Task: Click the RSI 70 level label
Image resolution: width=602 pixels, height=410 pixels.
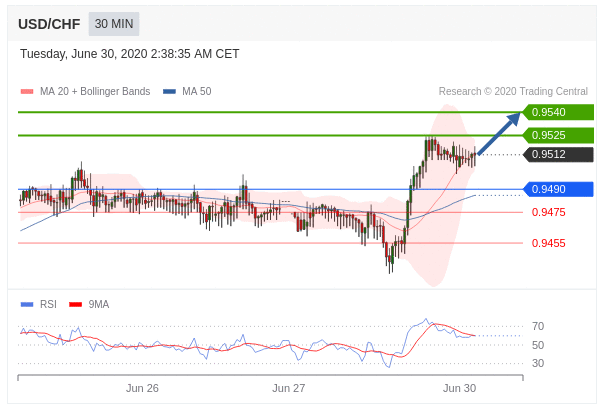Action: (x=538, y=326)
